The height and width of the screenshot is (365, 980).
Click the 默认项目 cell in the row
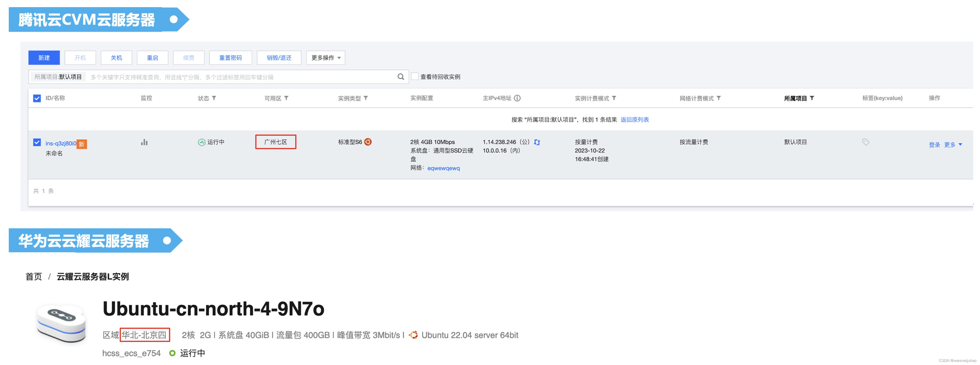pyautogui.click(x=796, y=142)
